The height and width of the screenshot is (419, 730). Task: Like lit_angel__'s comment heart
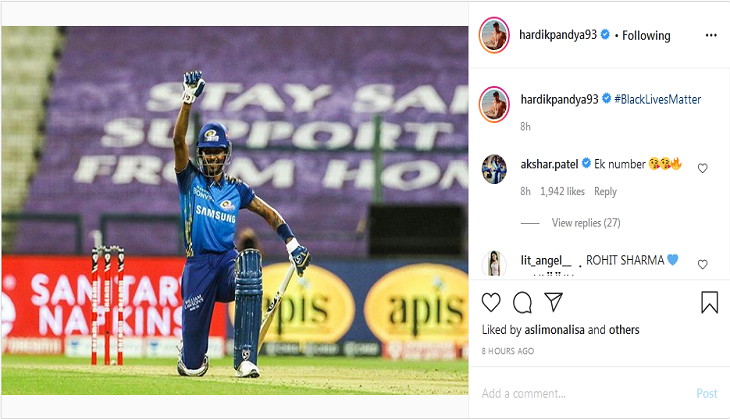[703, 264]
